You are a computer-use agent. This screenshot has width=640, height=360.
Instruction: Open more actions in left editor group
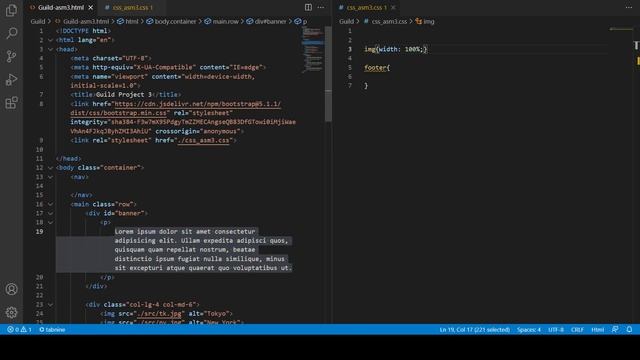321,7
